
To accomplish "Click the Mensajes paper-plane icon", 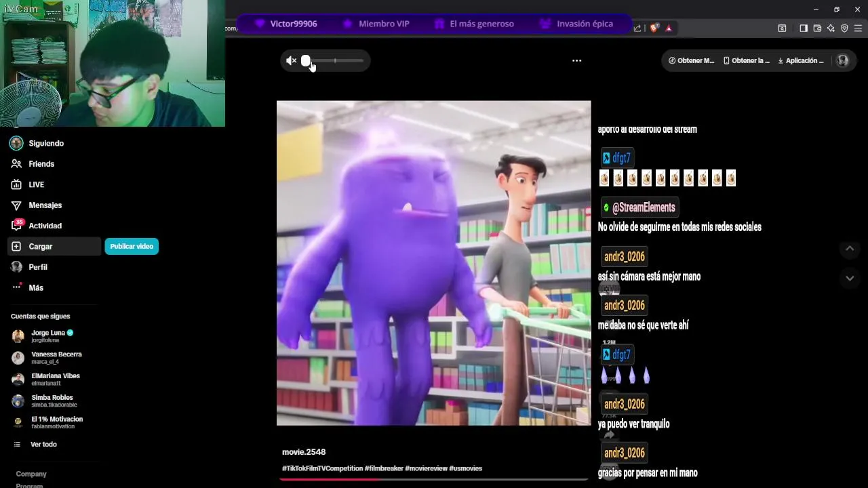I will [16, 205].
